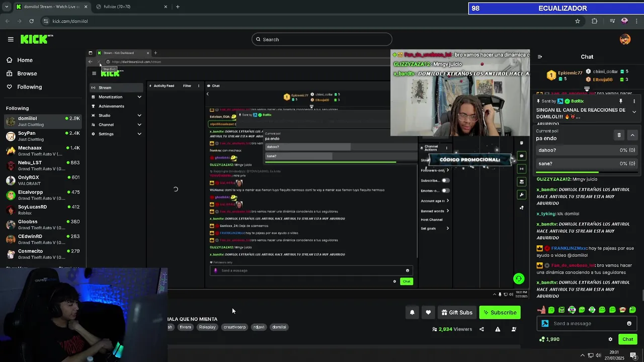644x362 pixels.
Task: Click browser reload button
Action: tap(31, 21)
